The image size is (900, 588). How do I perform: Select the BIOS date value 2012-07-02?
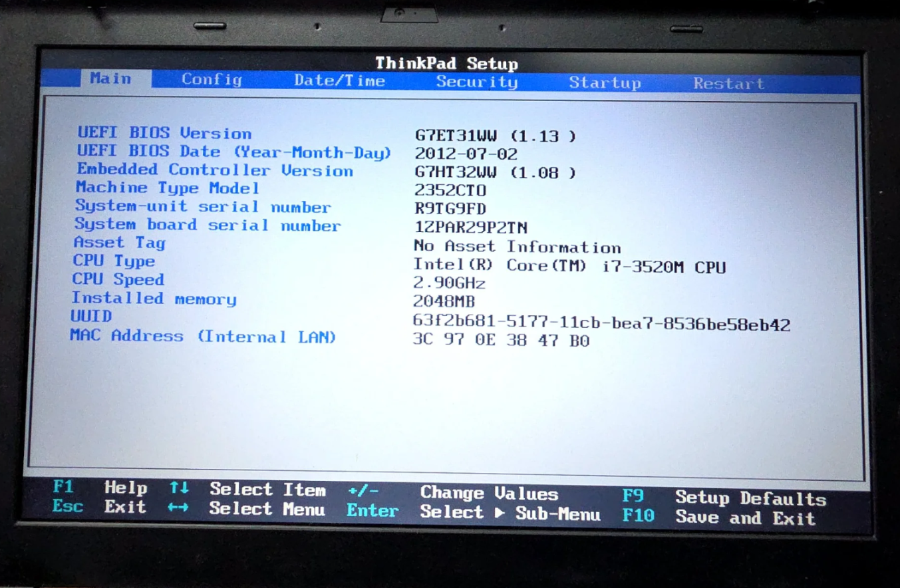[466, 154]
